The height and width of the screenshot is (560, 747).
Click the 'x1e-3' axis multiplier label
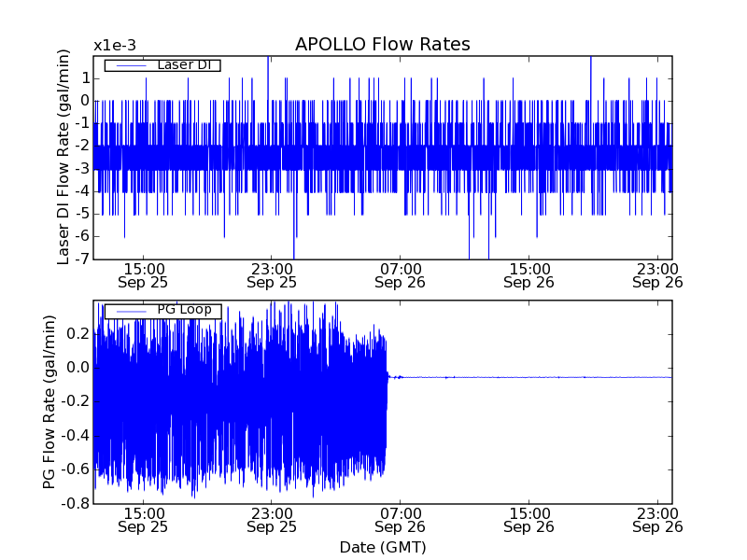pos(115,46)
